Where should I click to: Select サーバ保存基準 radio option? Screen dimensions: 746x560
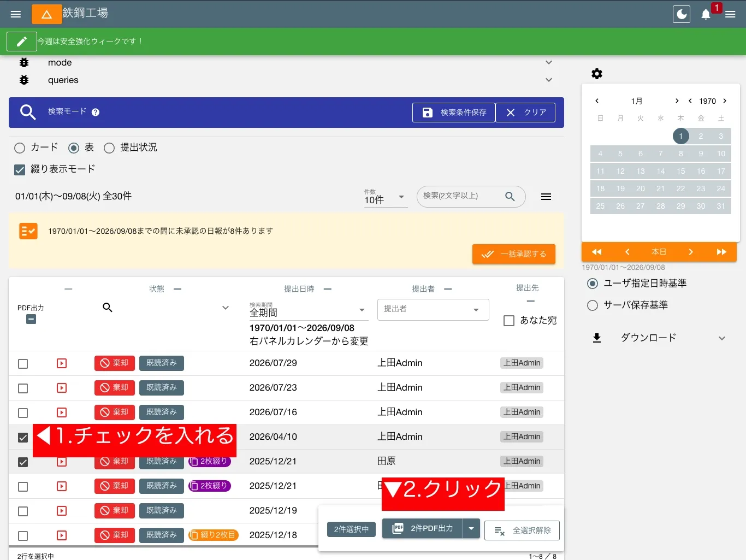point(593,305)
